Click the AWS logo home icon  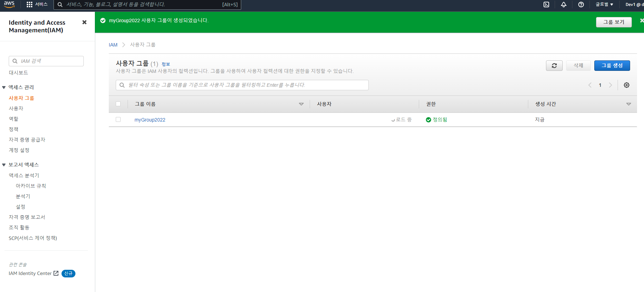click(9, 5)
